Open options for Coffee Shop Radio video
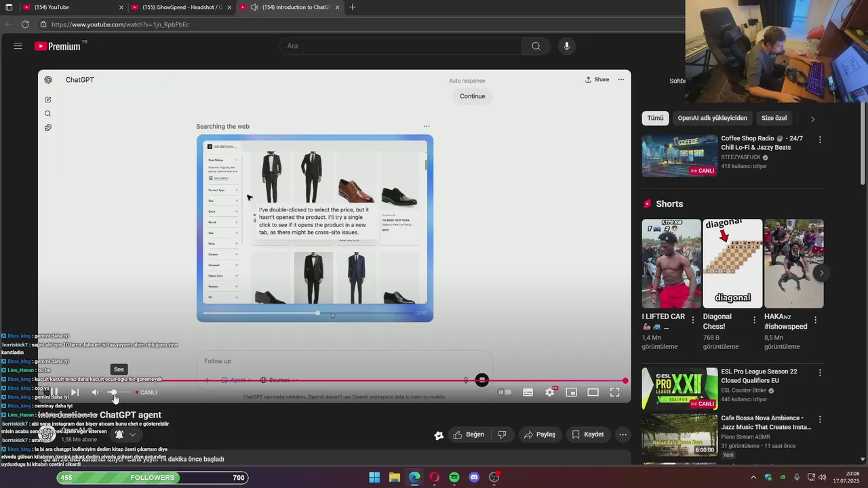868x488 pixels. (x=820, y=140)
